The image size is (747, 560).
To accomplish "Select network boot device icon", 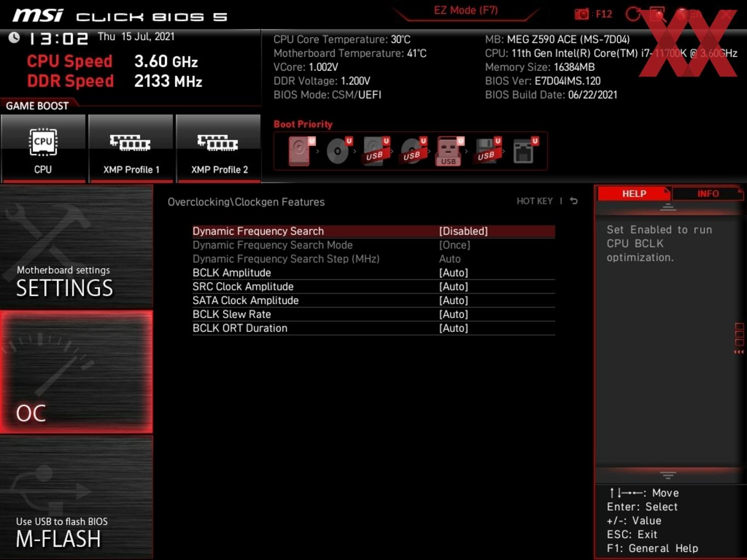I will point(525,151).
